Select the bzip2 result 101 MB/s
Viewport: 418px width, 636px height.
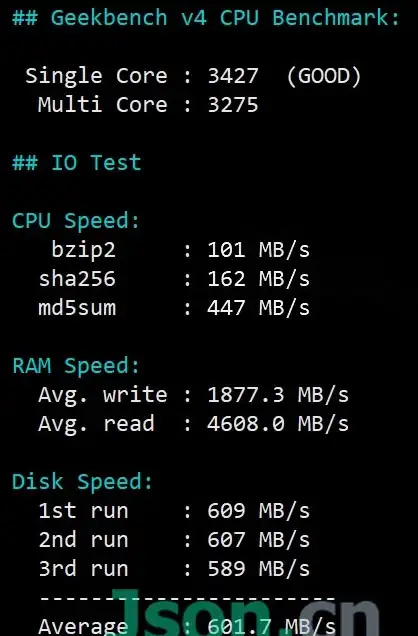[x=258, y=250]
